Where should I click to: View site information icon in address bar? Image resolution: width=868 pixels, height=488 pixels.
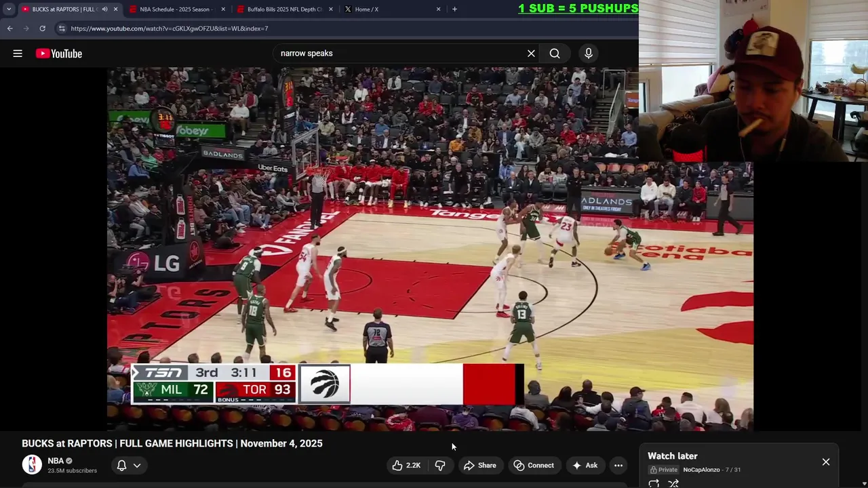pos(62,28)
